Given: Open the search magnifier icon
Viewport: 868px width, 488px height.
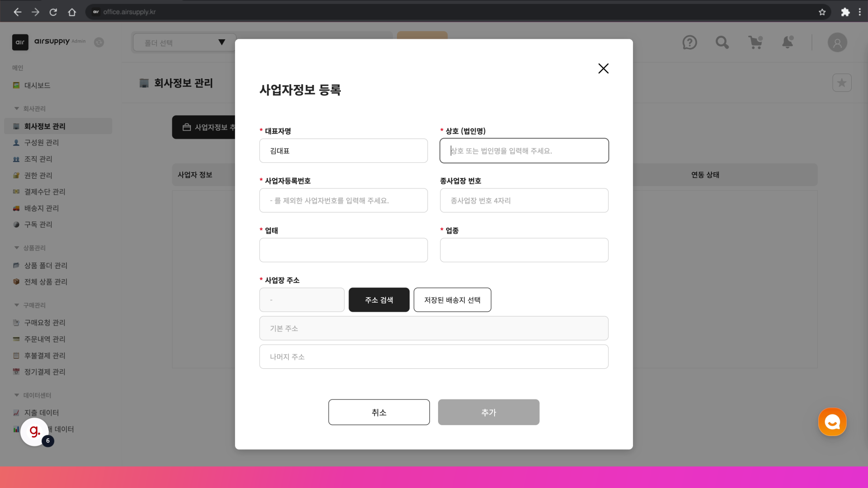Looking at the screenshot, I should 722,42.
